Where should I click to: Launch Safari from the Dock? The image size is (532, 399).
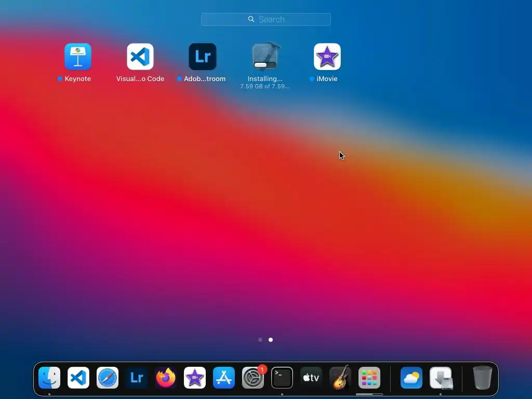pos(108,378)
